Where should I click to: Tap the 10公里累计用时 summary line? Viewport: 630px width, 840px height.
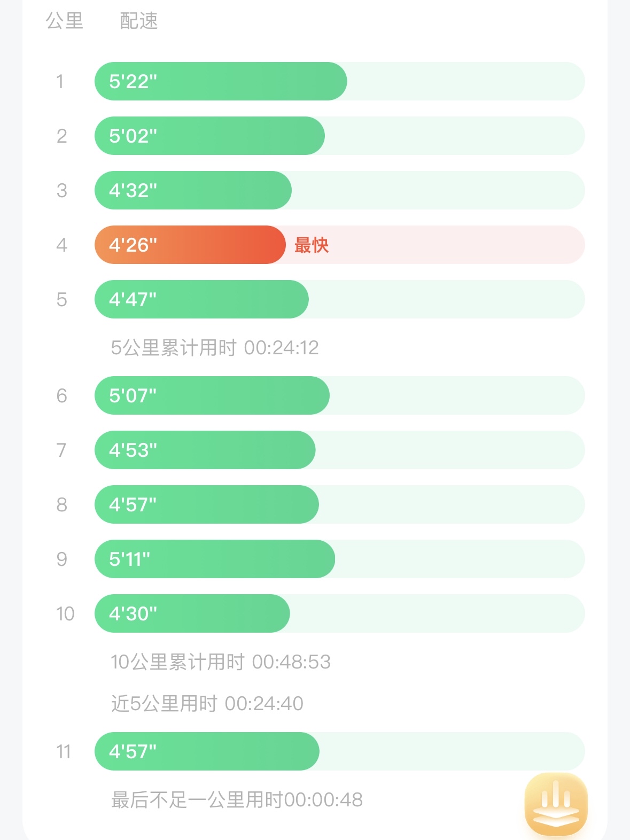tap(220, 662)
